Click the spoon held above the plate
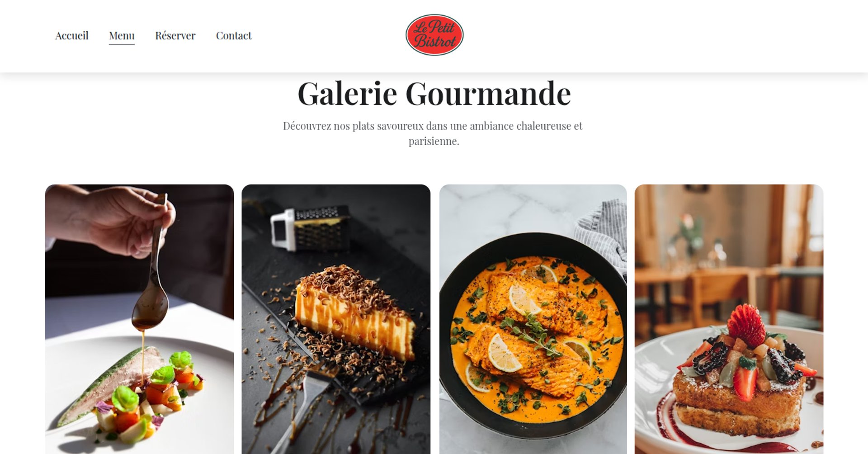Image resolution: width=868 pixels, height=454 pixels. (x=153, y=276)
